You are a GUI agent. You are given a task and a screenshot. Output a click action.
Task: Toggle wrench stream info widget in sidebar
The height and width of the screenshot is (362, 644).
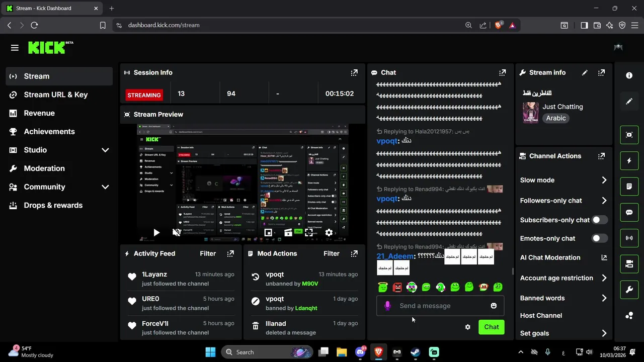click(x=629, y=290)
